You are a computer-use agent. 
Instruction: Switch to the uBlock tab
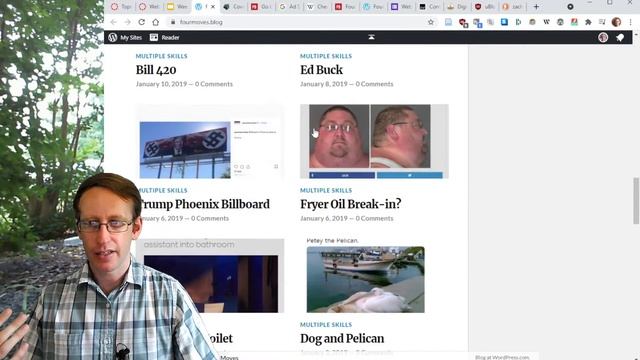[x=484, y=7]
